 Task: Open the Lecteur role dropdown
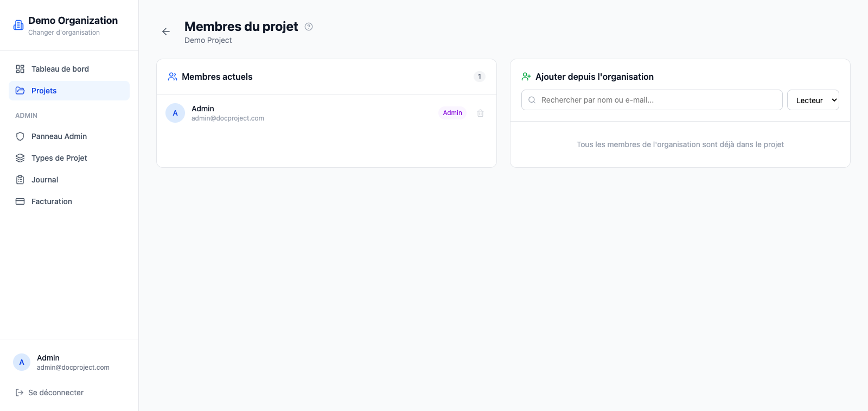(x=813, y=100)
